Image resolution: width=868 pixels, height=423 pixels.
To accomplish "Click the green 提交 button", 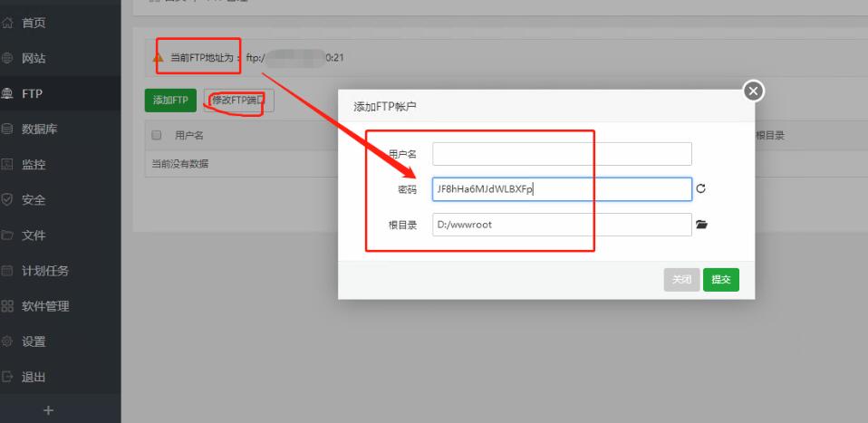I will tap(721, 280).
